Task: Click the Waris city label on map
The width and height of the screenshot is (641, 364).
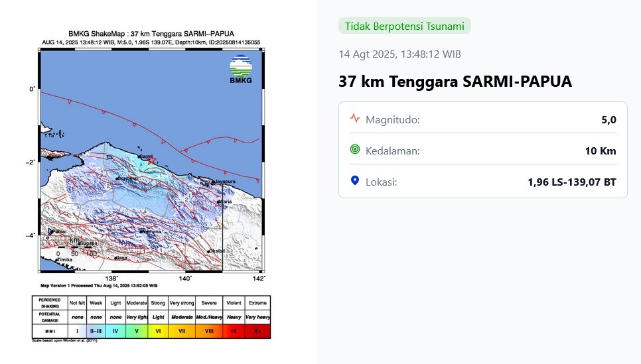Action: click(x=225, y=202)
